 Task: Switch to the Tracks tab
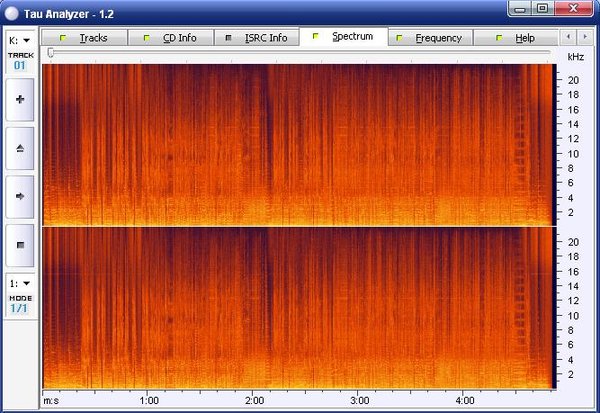point(84,38)
